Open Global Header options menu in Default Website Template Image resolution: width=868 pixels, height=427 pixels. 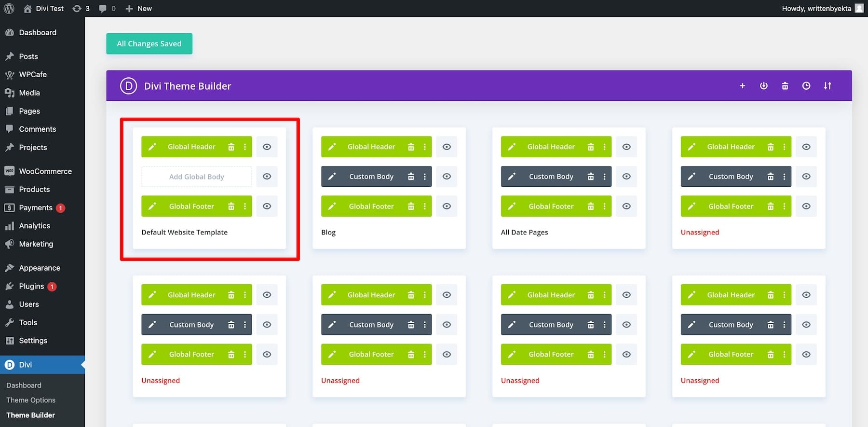click(x=245, y=147)
